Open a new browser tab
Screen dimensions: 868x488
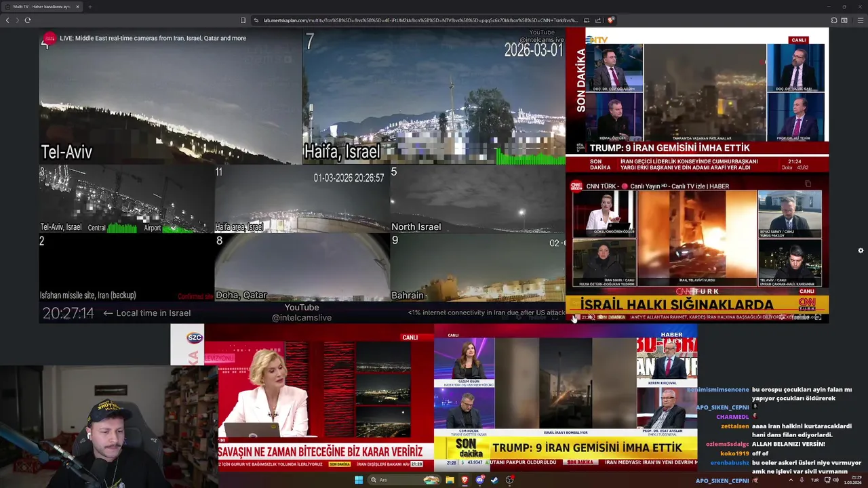click(x=90, y=7)
